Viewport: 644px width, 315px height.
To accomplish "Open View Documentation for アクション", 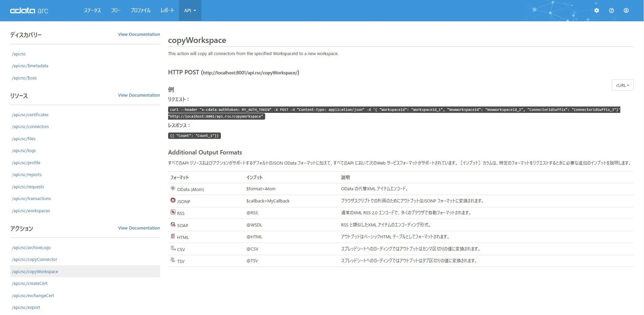I will (139, 228).
